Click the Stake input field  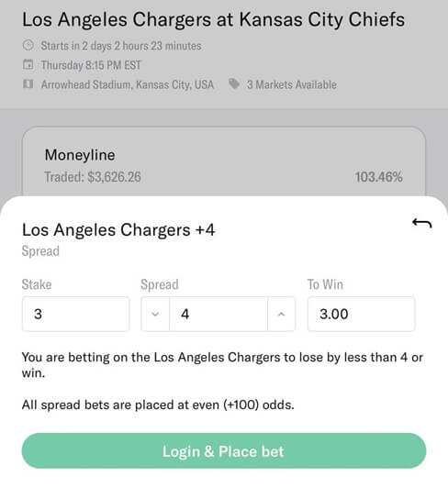click(x=75, y=314)
